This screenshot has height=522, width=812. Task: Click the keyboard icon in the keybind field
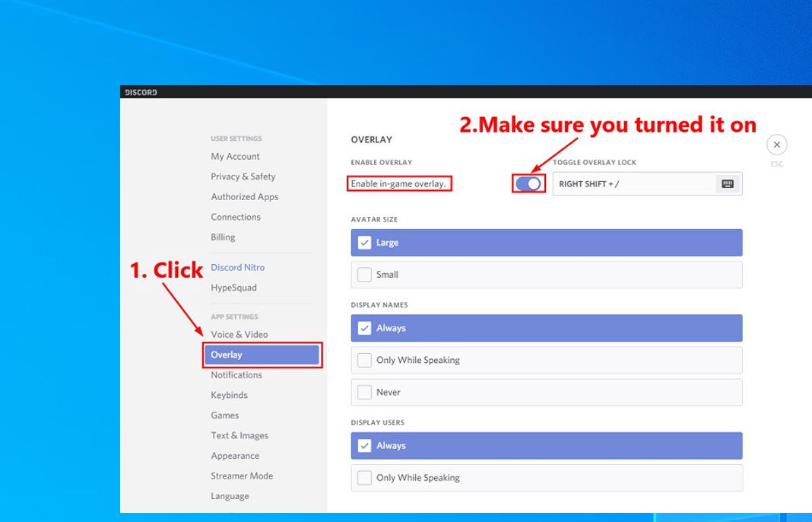click(x=727, y=184)
